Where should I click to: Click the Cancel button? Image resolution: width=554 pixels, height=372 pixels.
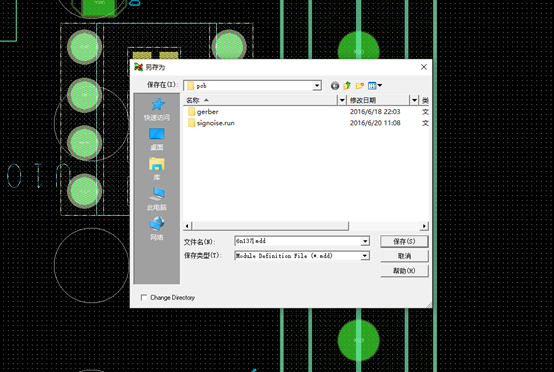click(x=404, y=256)
